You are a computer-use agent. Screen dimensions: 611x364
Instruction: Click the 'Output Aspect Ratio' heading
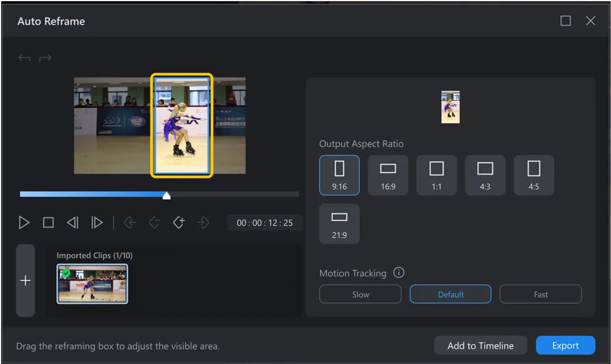(361, 144)
